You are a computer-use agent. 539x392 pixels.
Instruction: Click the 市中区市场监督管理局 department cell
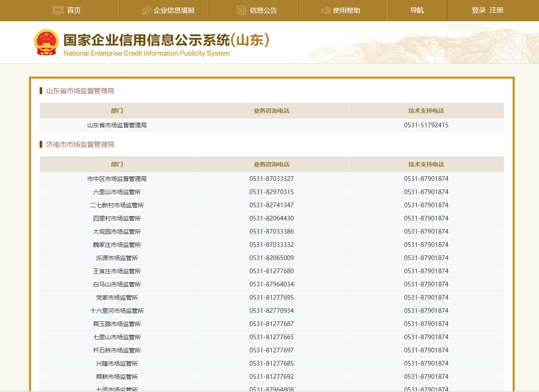click(x=117, y=179)
